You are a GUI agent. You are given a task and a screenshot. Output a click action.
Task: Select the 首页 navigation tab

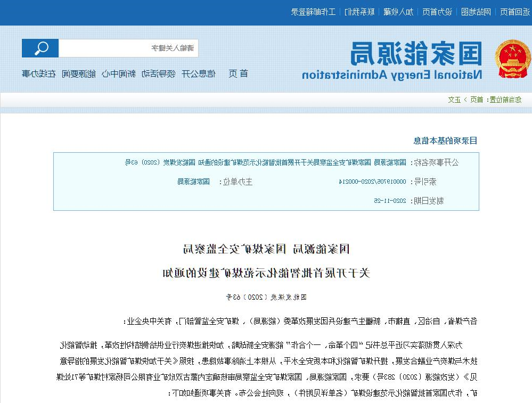point(239,73)
